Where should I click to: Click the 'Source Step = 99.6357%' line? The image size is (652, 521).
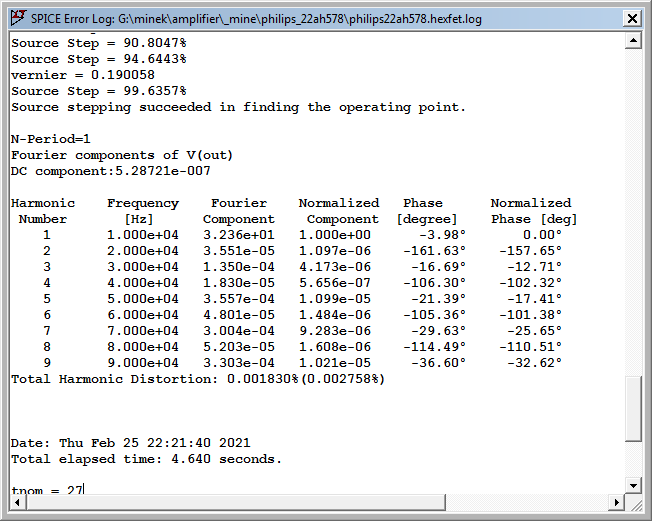click(99, 91)
